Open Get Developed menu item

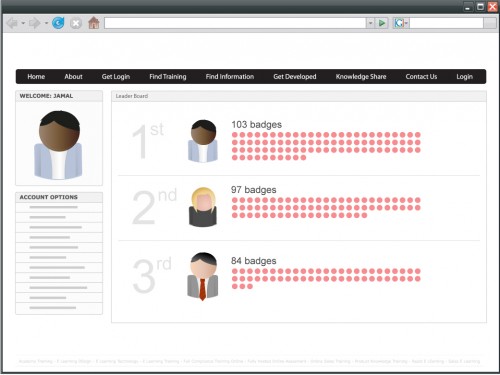coord(295,77)
